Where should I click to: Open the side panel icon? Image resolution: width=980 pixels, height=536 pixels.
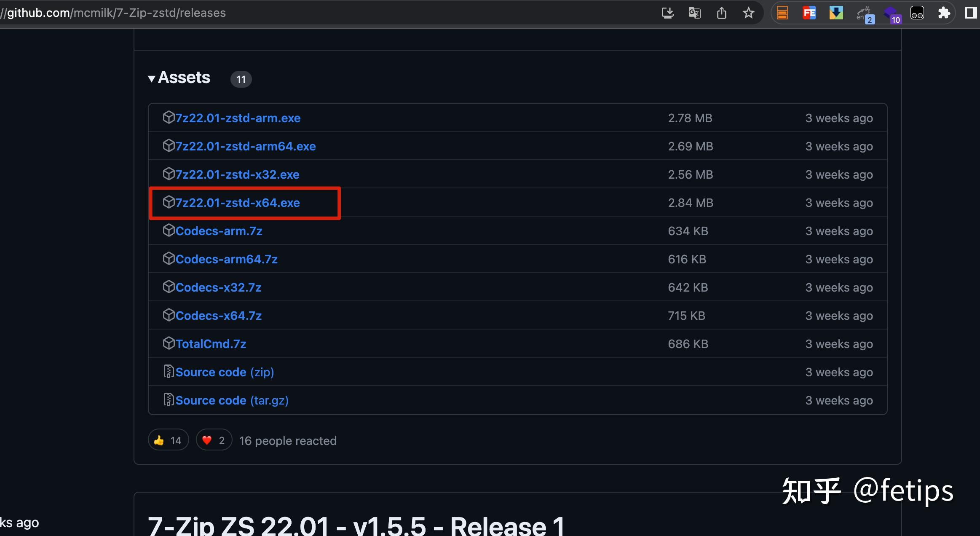(971, 13)
